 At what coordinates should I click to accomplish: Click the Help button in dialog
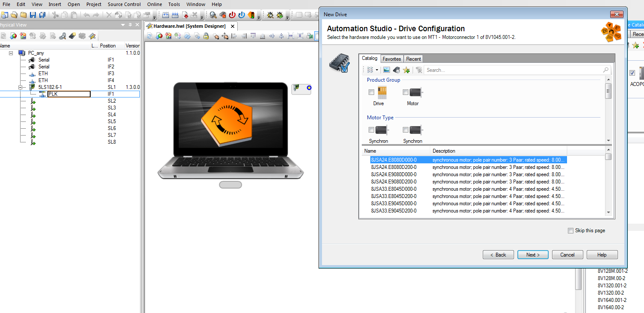(602, 254)
